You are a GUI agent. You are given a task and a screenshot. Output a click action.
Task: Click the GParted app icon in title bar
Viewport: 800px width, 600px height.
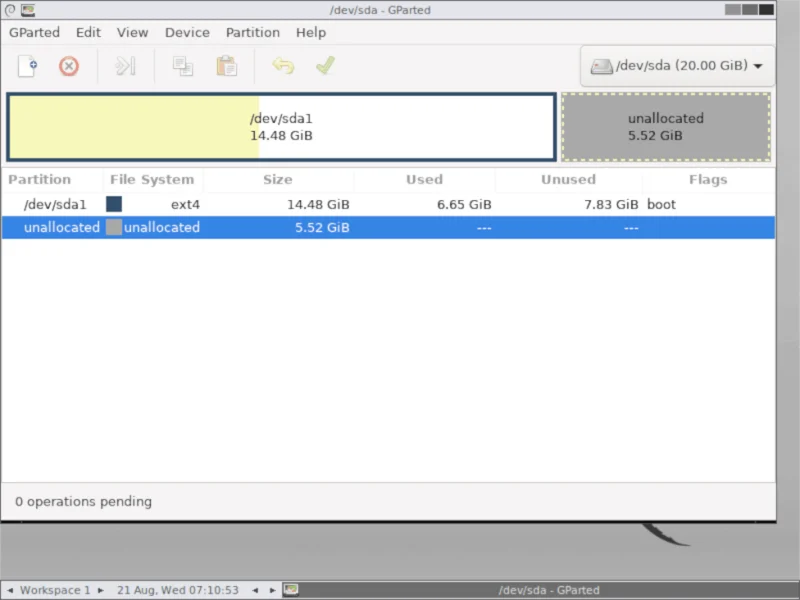coord(28,10)
